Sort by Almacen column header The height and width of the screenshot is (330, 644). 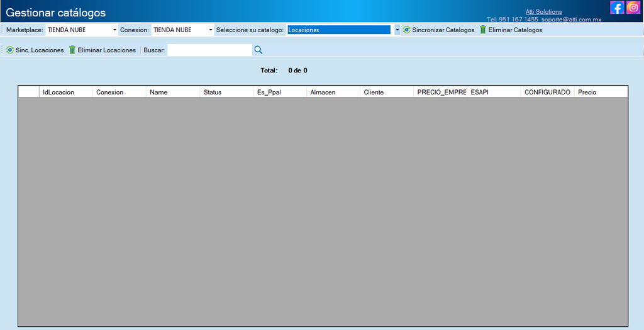pyautogui.click(x=333, y=92)
